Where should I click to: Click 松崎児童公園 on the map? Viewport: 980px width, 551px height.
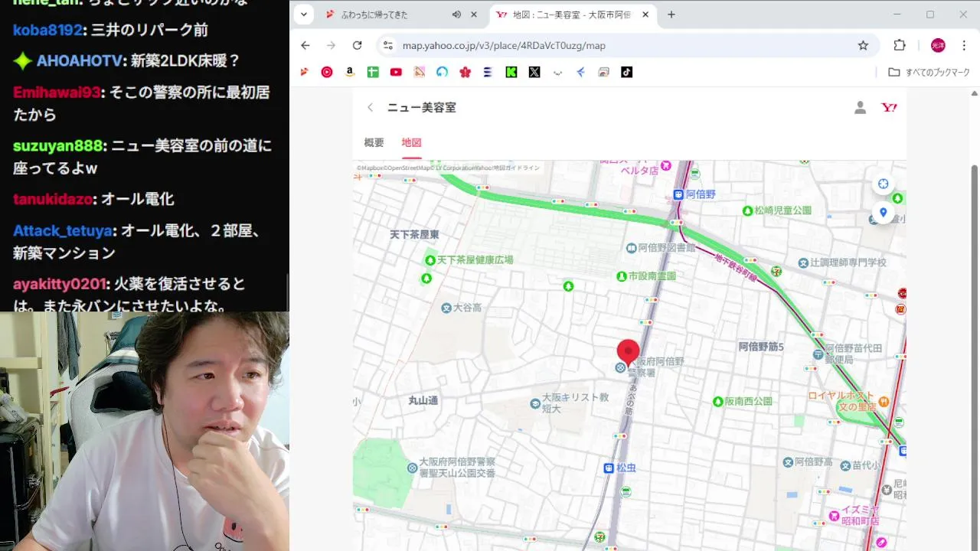(783, 210)
